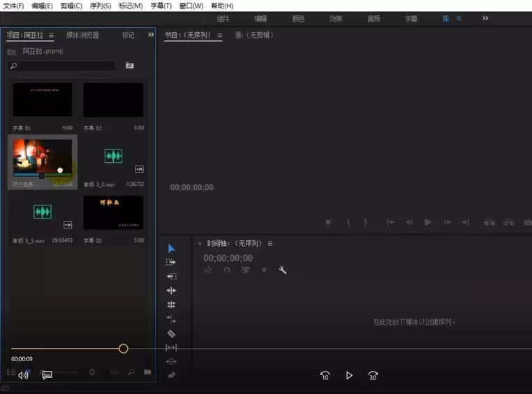Select the 字幕 01 clip thumbnail
Image resolution: width=532 pixels, height=394 pixels.
point(43,101)
